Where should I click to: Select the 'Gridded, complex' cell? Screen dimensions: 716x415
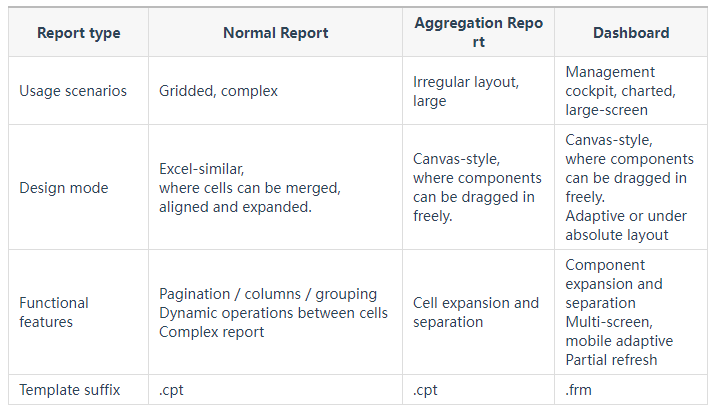(275, 91)
